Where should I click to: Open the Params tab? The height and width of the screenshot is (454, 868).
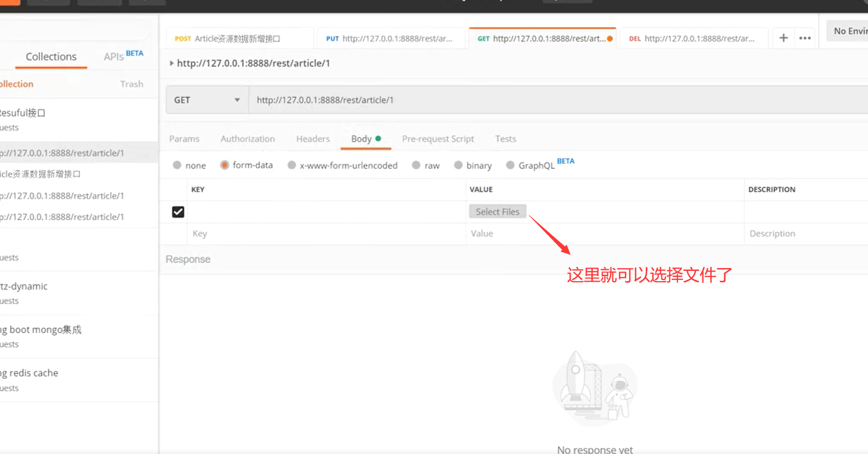(x=184, y=139)
